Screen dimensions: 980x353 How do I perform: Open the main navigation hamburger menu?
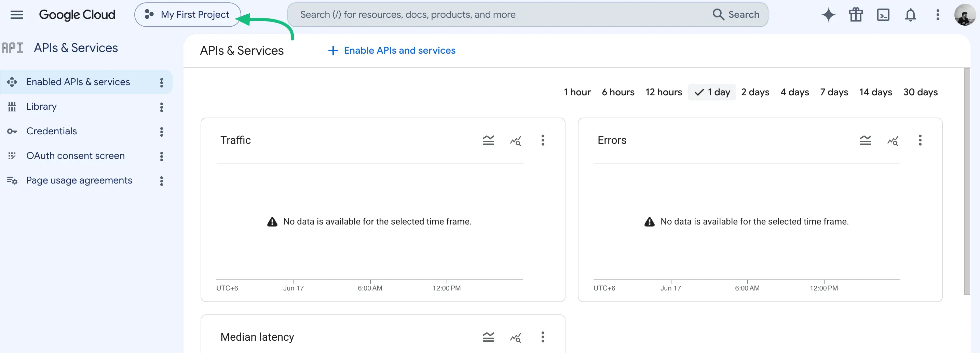[x=16, y=15]
